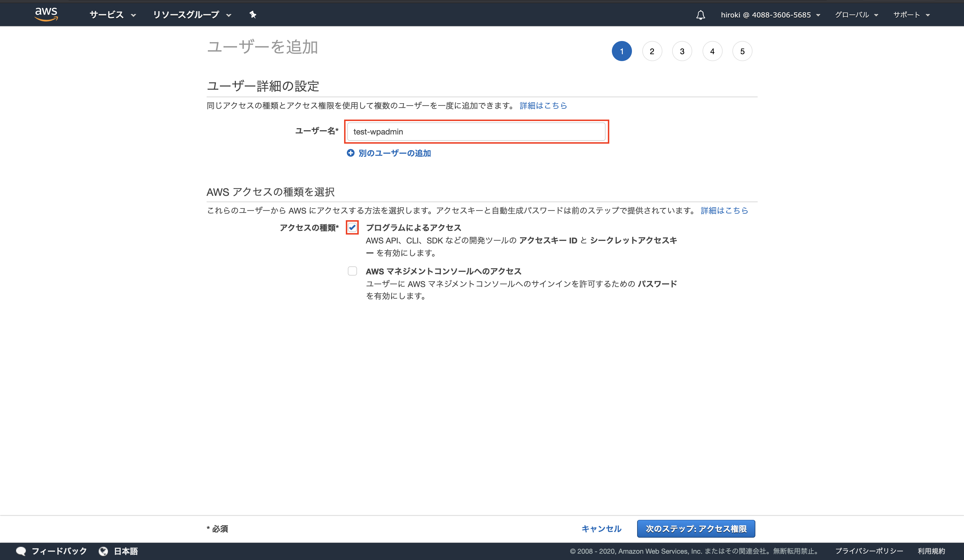Enable AWS マネジメントコンソールへのアクセス checkbox
The width and height of the screenshot is (964, 560).
point(352,271)
